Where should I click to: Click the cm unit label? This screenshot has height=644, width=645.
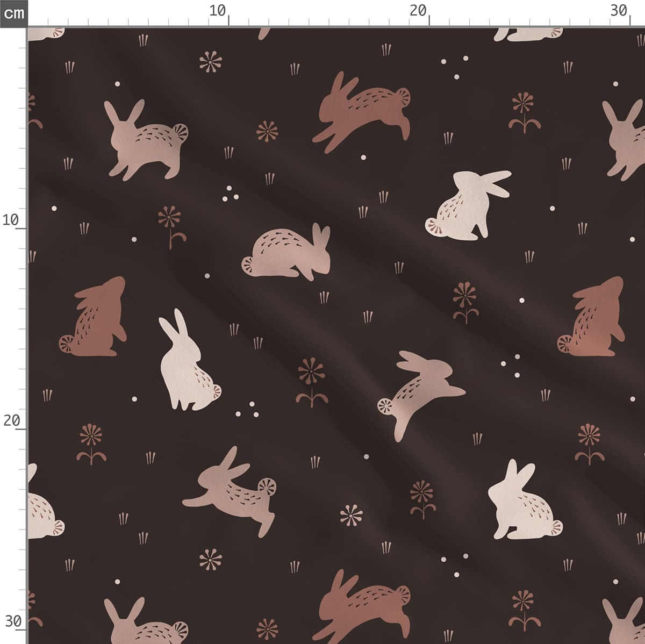pyautogui.click(x=13, y=13)
